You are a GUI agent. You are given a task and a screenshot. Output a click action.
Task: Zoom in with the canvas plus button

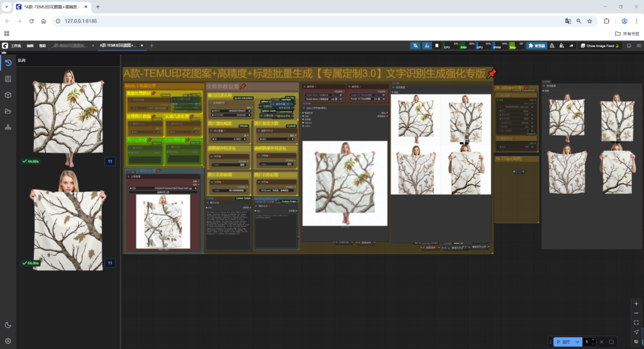click(x=636, y=303)
